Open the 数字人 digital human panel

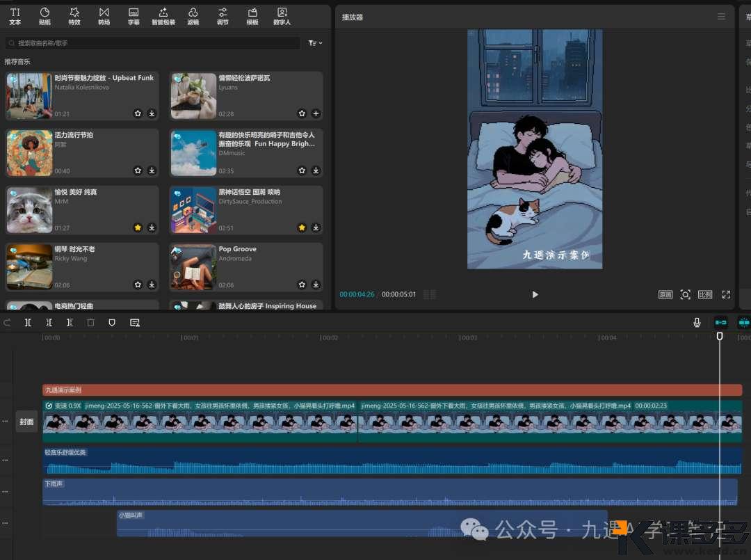coord(282,16)
